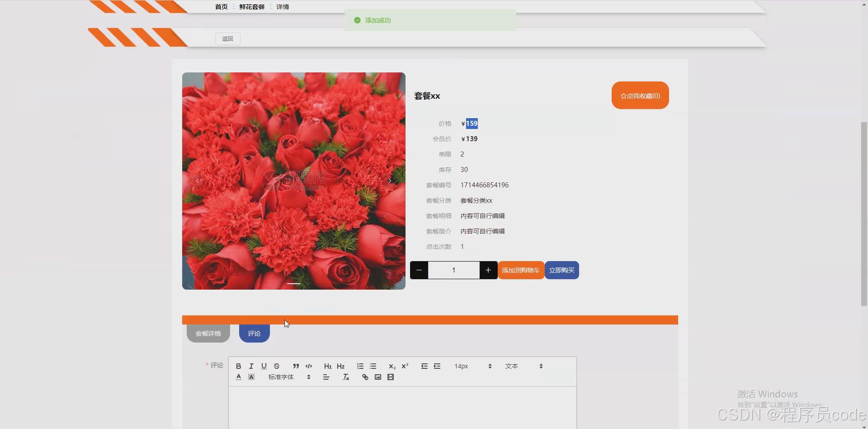Apply H1 heading to comment text
The height and width of the screenshot is (429, 868).
[x=327, y=366]
